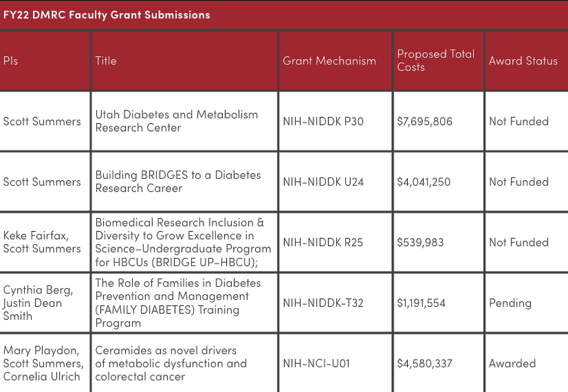Select the $539,983 cost cell
The height and width of the screenshot is (392, 568).
(x=438, y=242)
